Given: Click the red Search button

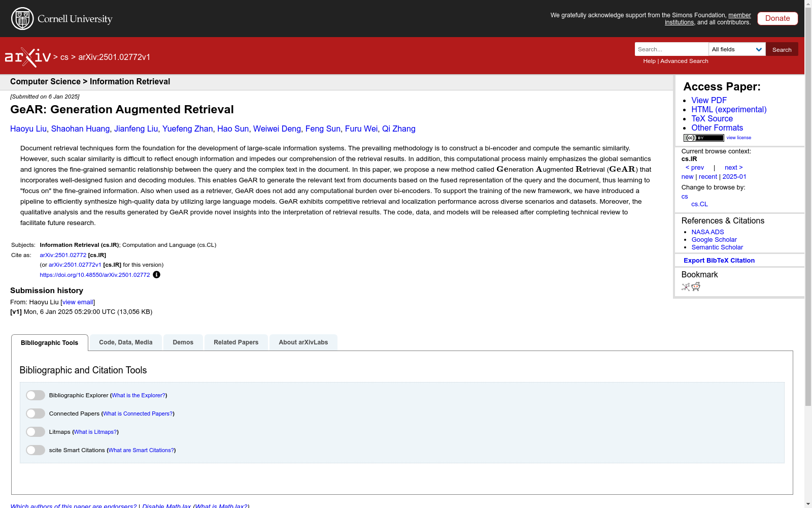Looking at the screenshot, I should coord(782,49).
